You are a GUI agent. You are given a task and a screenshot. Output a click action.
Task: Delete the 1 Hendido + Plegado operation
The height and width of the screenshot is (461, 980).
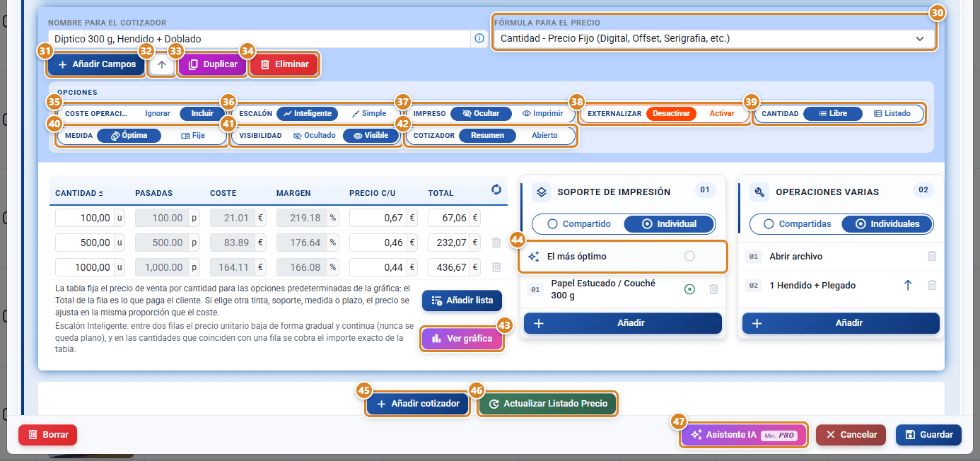(x=932, y=285)
